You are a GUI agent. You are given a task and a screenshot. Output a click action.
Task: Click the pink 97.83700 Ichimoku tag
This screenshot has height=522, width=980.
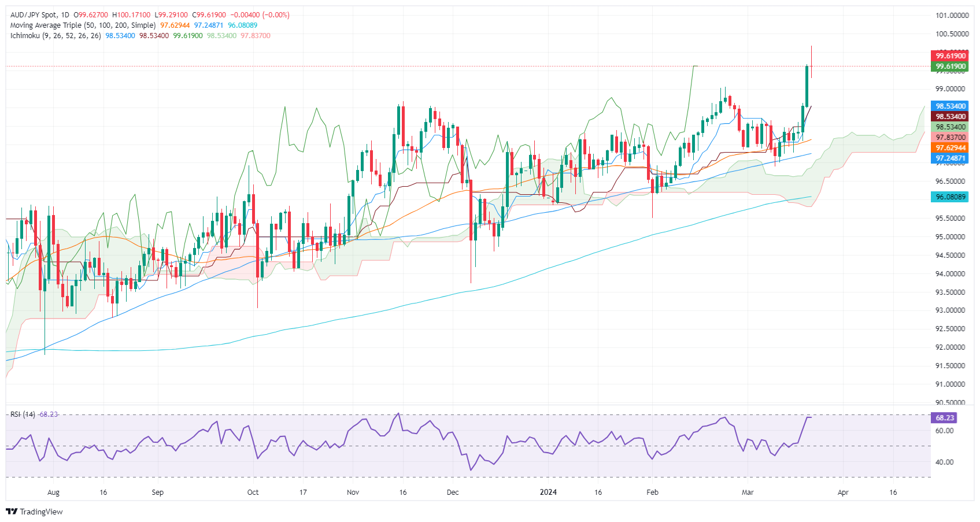coord(951,138)
